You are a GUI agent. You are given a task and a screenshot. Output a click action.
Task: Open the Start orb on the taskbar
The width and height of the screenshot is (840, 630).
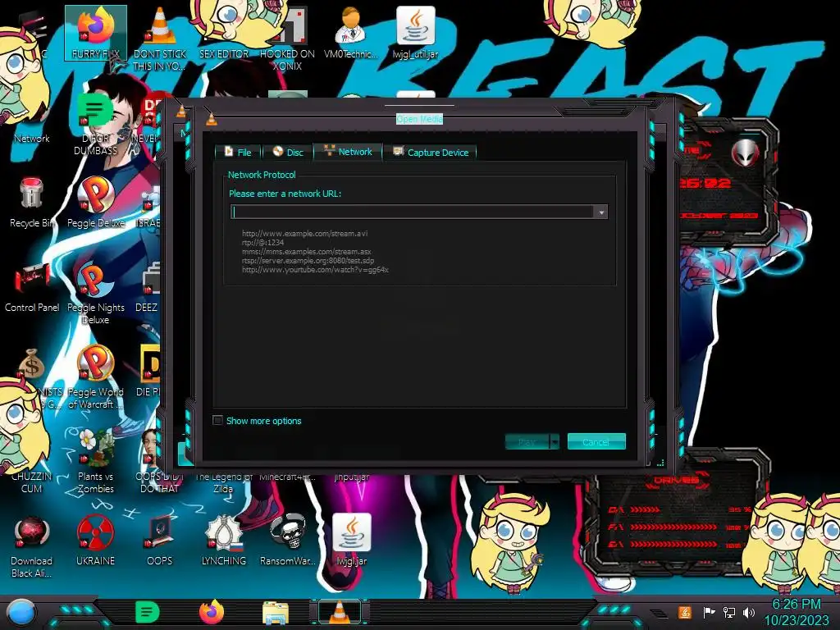click(x=21, y=612)
